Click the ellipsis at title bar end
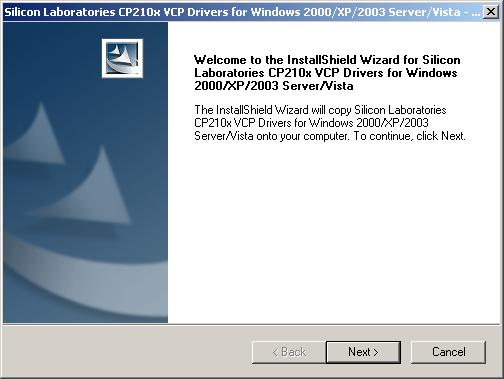The image size is (504, 379). point(476,13)
